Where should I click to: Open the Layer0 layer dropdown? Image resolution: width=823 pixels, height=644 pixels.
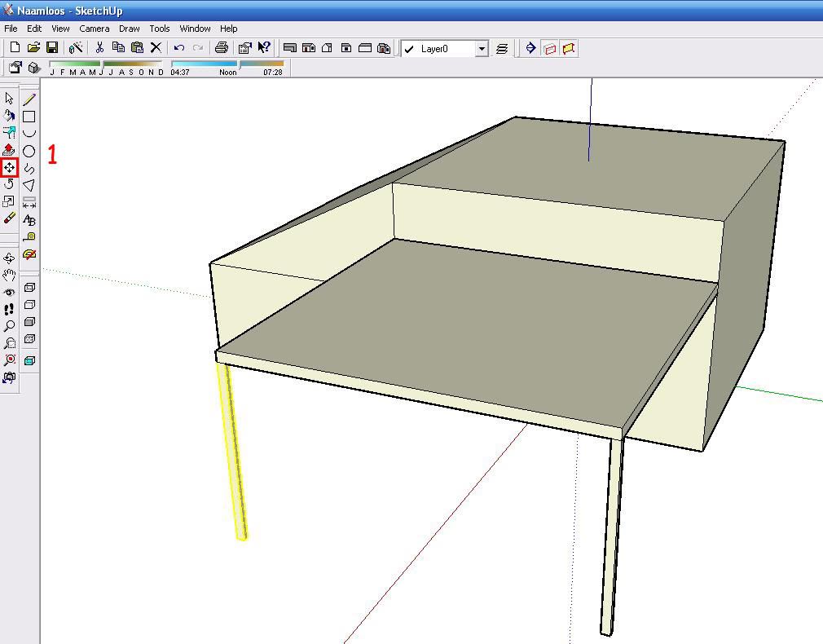pos(482,49)
